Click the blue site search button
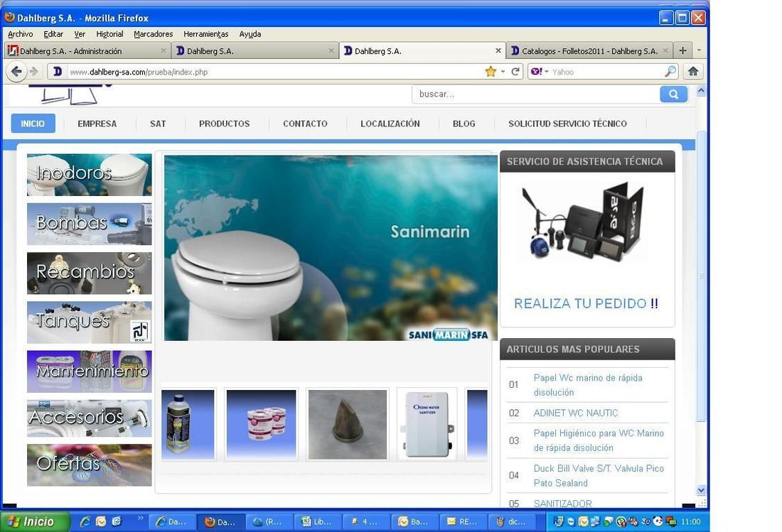Image resolution: width=782 pixels, height=532 pixels. [x=673, y=94]
